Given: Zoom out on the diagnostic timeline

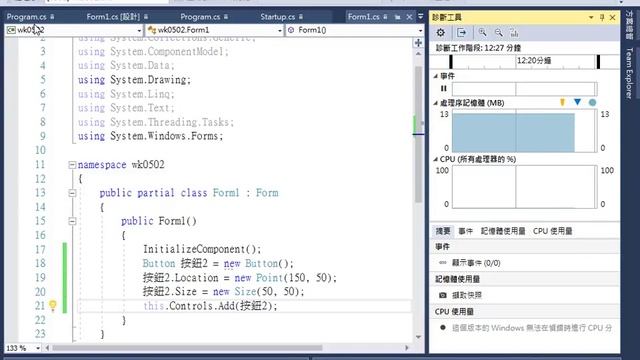Looking at the screenshot, I should [x=498, y=33].
